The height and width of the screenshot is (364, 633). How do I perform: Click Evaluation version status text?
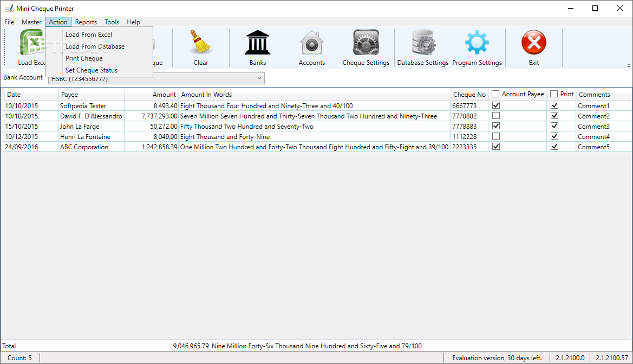pyautogui.click(x=497, y=358)
